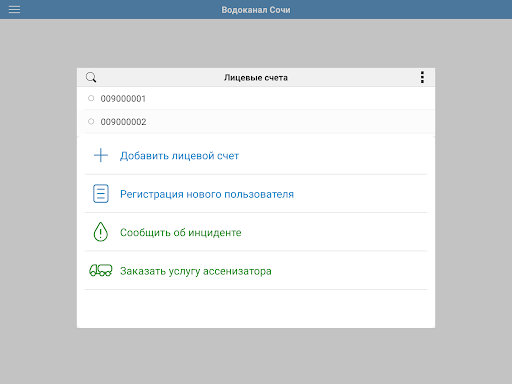Click account number 009000001 text

pos(123,99)
